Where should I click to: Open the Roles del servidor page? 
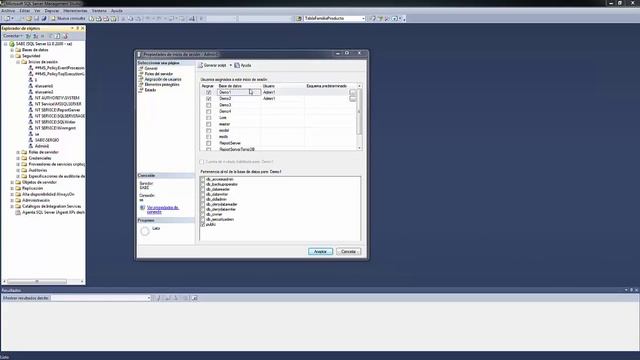[x=158, y=74]
